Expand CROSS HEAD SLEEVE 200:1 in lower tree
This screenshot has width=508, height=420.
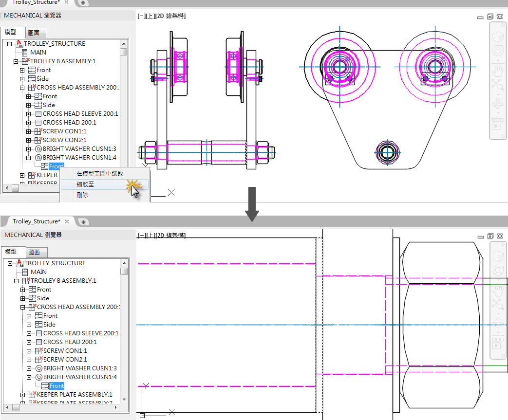29,333
